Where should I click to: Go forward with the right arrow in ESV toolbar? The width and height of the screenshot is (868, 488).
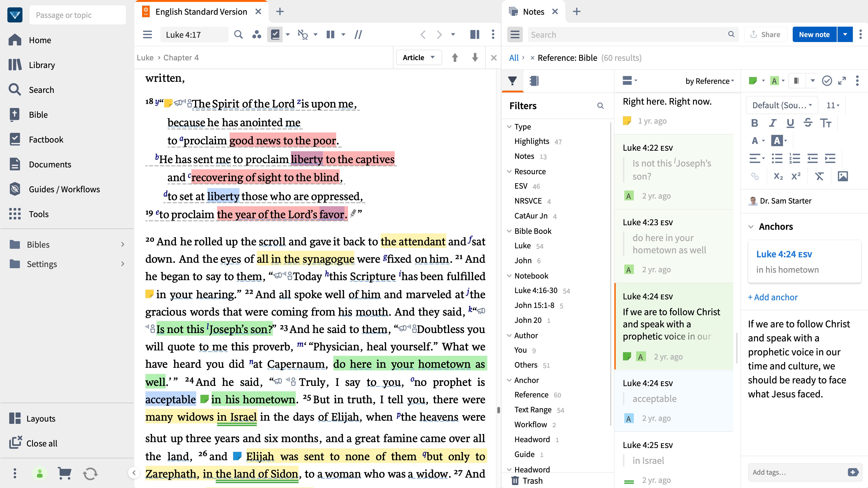(439, 34)
